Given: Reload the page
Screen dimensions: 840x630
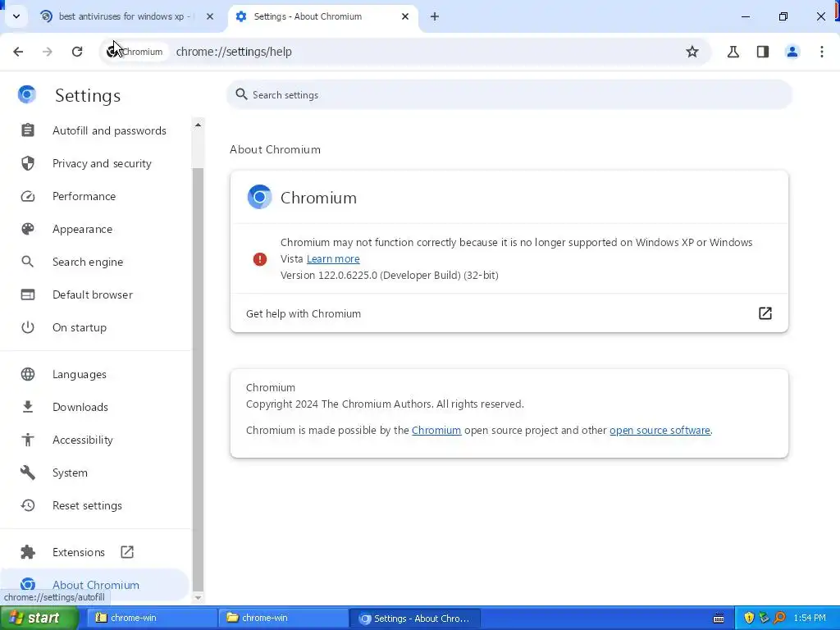Looking at the screenshot, I should (x=77, y=52).
